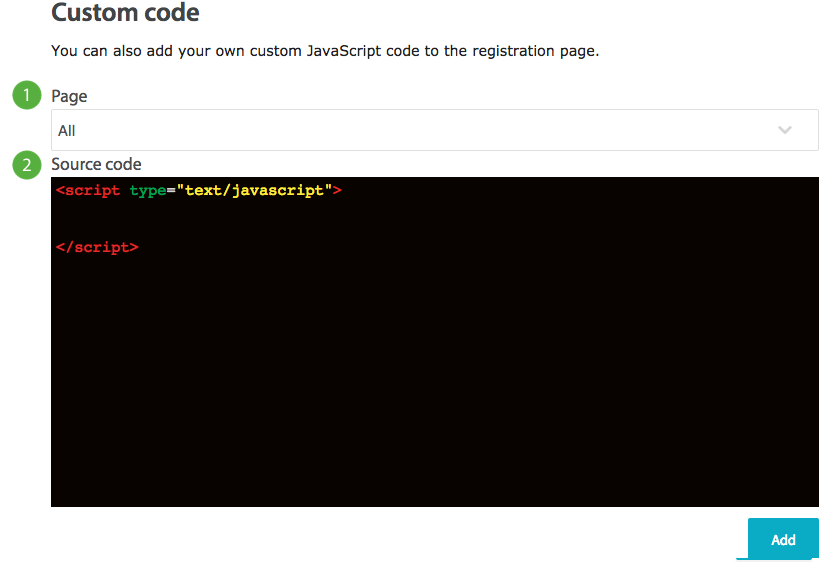Viewport: 827px width, 562px height.
Task: Open the Page dropdown showing All
Action: click(x=435, y=130)
